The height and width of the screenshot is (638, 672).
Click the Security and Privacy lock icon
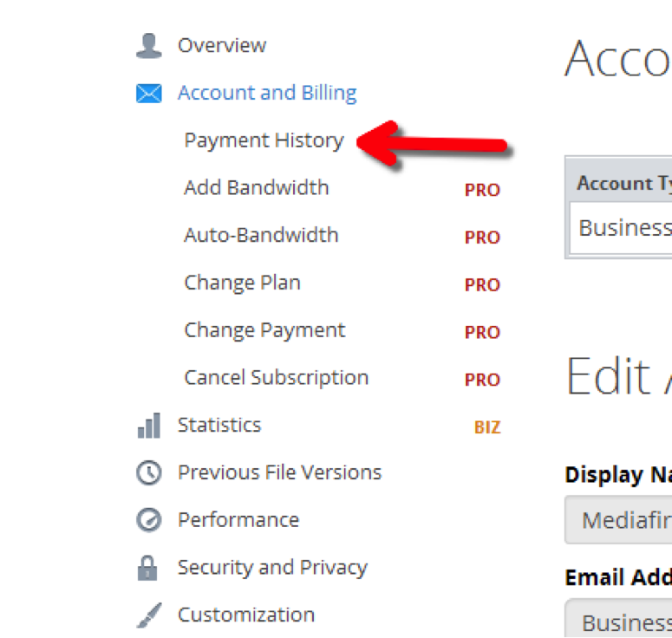[148, 569]
